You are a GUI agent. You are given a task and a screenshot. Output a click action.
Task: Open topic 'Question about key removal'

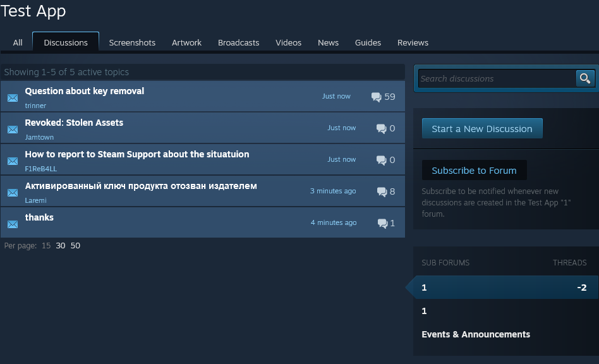85,91
